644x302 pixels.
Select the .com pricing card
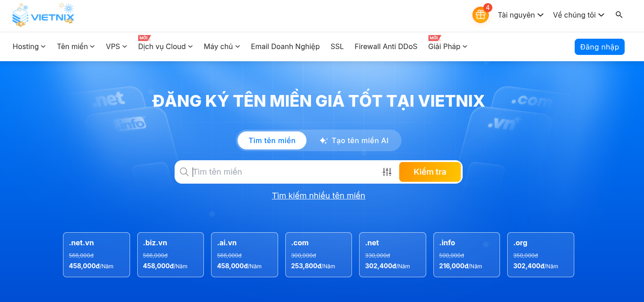(x=318, y=255)
